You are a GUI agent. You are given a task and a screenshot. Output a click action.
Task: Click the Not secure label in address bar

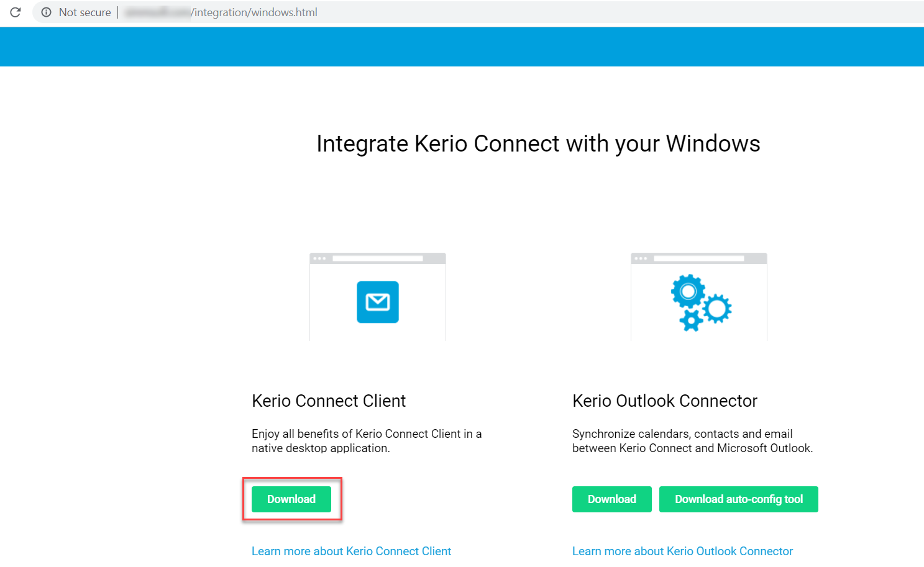pos(85,12)
